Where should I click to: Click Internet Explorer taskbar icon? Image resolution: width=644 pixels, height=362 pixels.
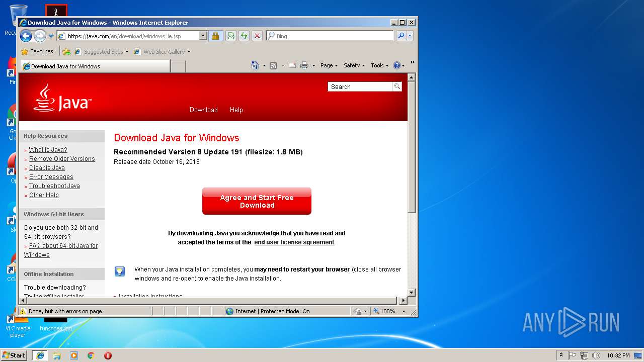40,355
